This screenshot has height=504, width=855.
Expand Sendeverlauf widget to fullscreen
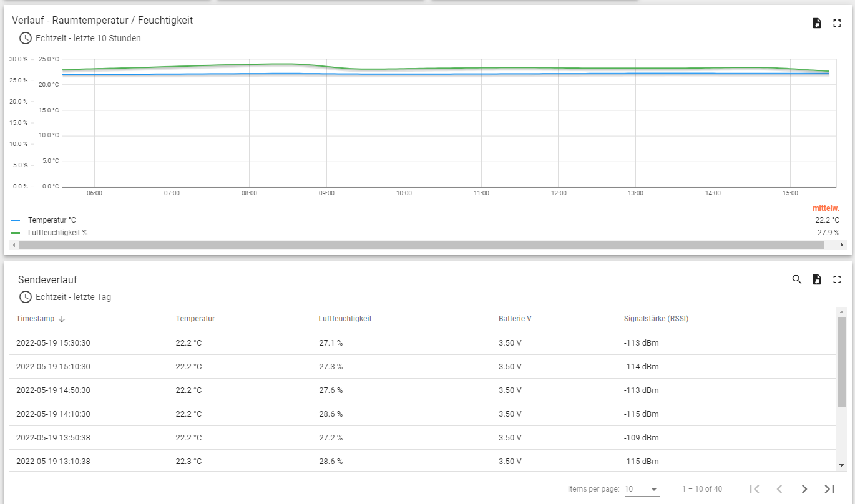click(837, 279)
